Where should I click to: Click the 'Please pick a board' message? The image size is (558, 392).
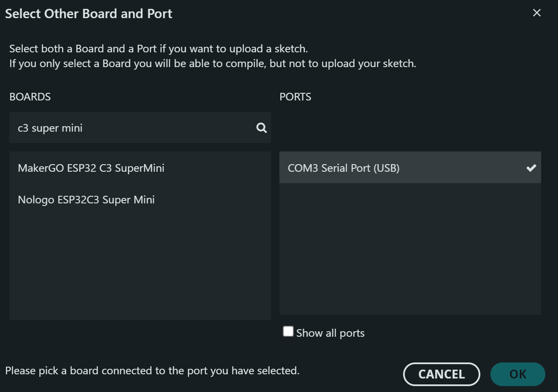click(152, 370)
